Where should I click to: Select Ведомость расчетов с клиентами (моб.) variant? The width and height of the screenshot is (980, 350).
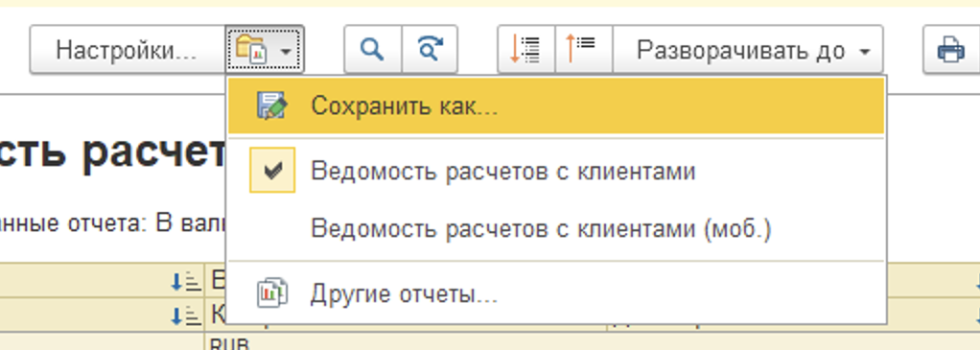point(556,229)
